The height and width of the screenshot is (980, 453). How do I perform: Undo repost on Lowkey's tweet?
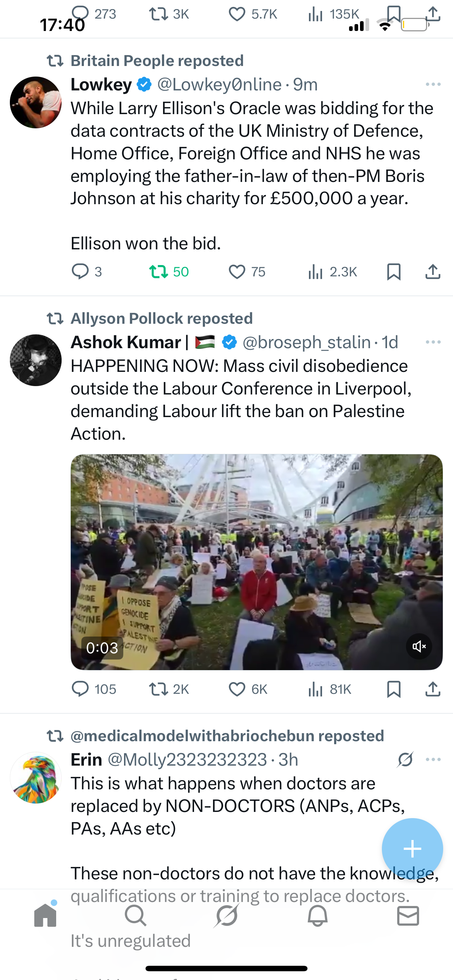coord(158,272)
